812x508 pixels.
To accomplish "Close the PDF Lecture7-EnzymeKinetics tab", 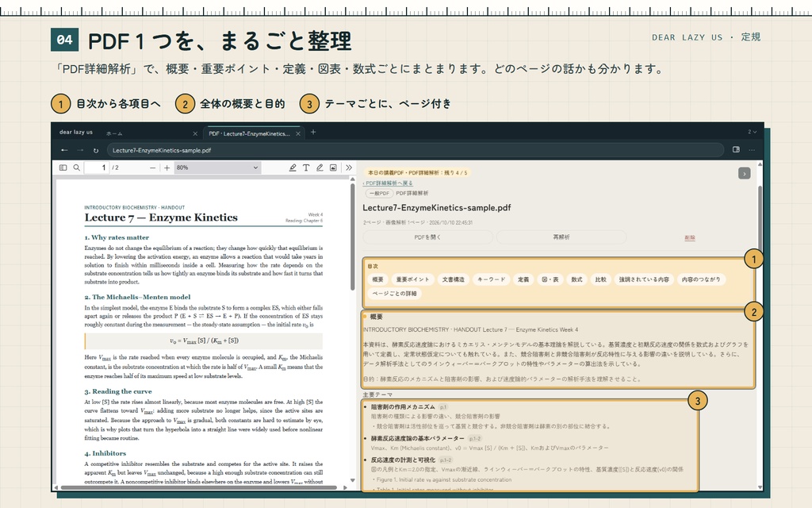I will click(298, 133).
